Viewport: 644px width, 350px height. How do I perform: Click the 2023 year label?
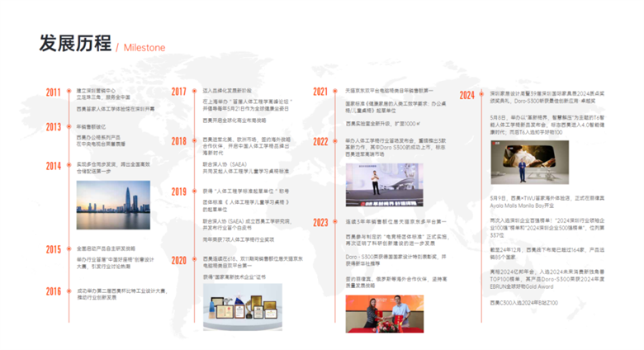pos(321,223)
